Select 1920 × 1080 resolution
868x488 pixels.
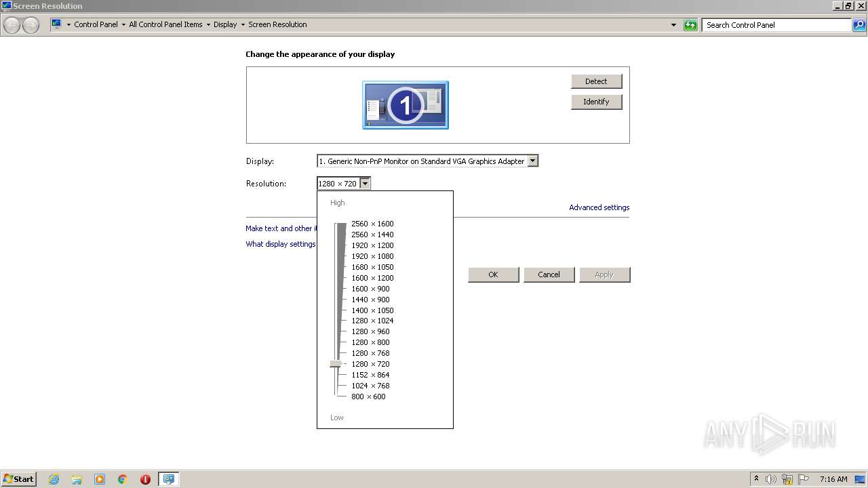(372, 256)
